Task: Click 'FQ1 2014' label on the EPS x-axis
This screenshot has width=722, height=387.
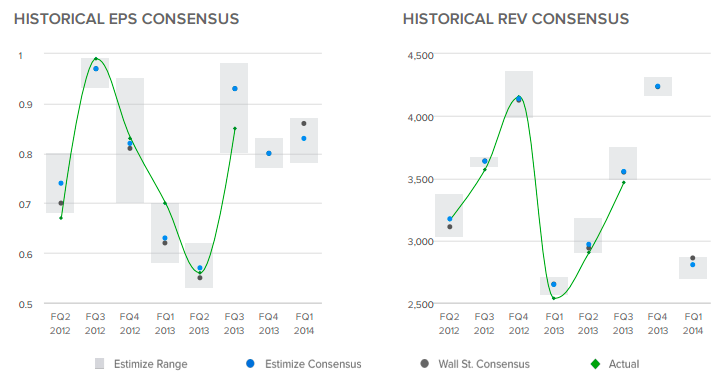Action: tap(304, 324)
